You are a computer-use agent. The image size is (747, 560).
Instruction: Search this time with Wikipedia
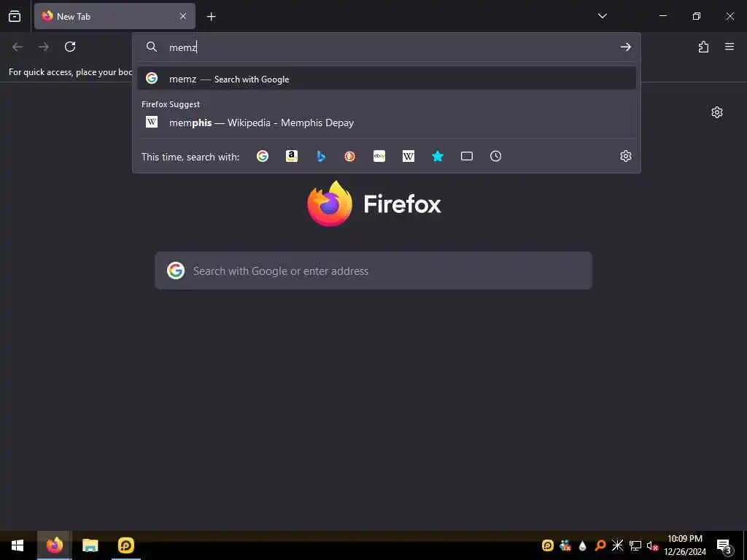(409, 156)
